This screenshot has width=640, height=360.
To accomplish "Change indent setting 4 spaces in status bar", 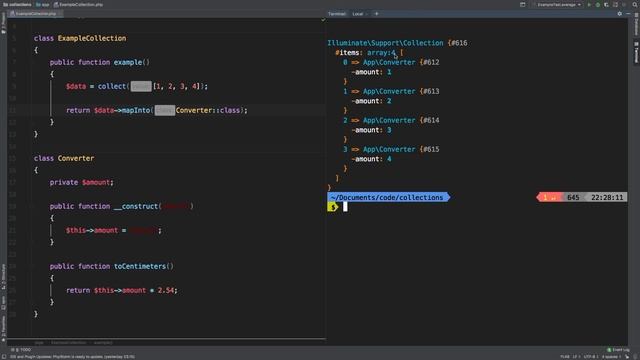I will 611,357.
